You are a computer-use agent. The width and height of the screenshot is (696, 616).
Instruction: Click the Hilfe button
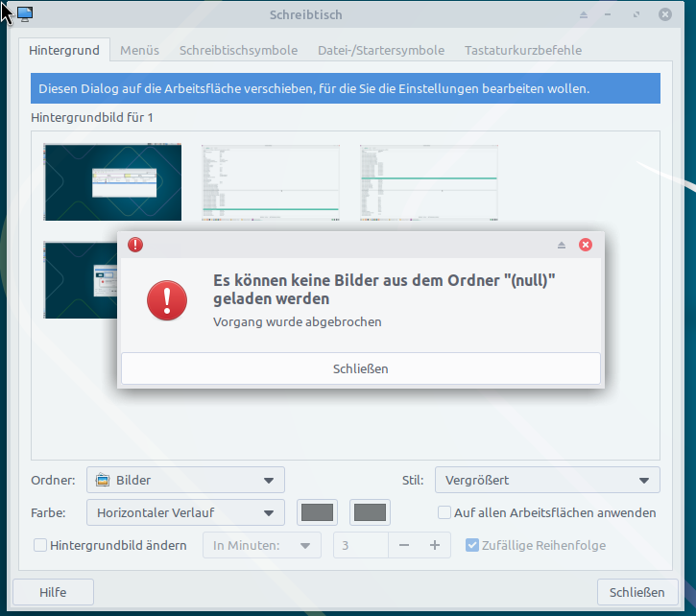point(53,592)
